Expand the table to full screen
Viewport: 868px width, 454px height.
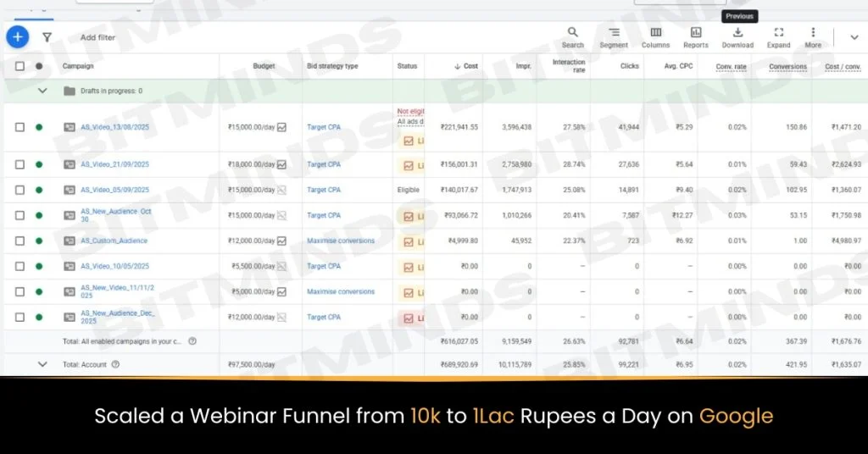tap(778, 37)
